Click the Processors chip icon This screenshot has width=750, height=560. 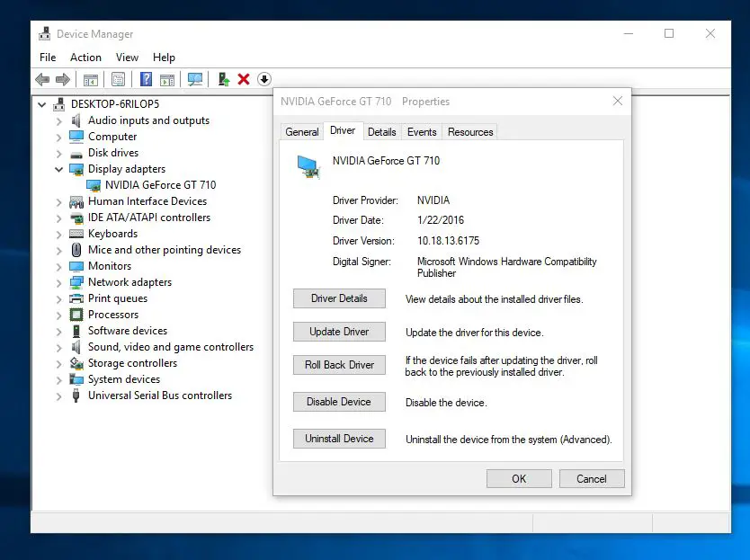click(76, 315)
